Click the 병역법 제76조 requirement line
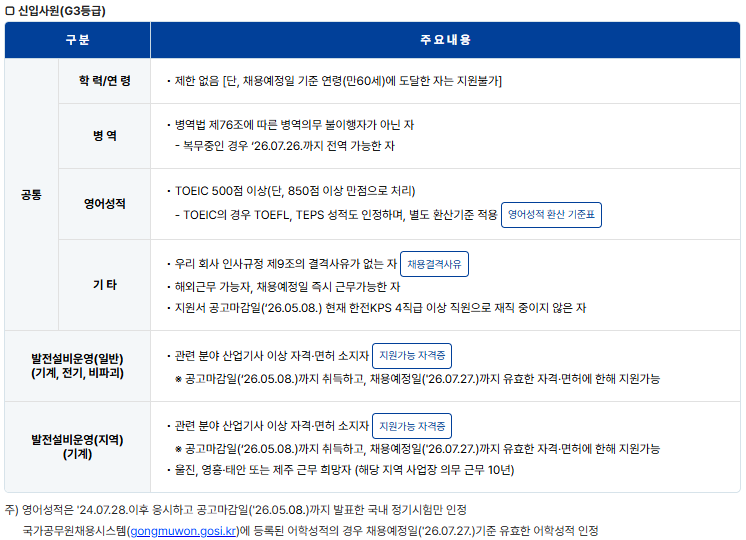 [294, 125]
